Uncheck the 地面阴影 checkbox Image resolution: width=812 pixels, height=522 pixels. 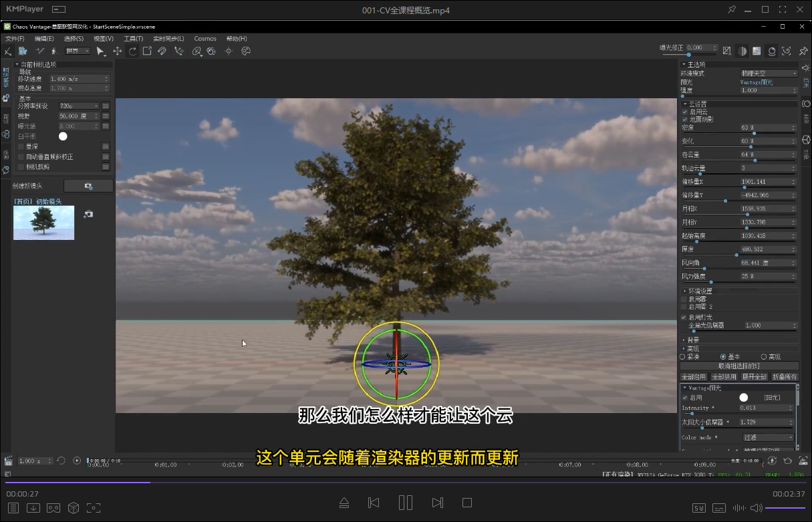[684, 119]
